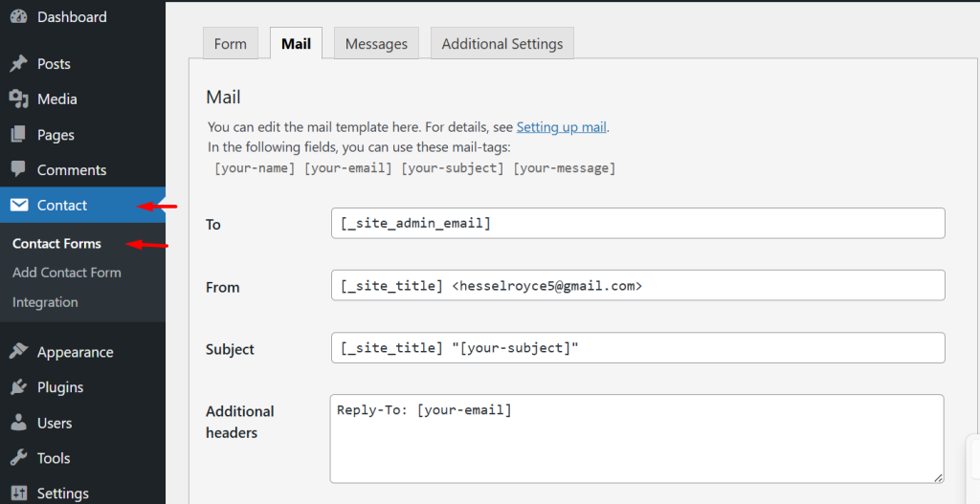Open the Contact Forms submenu link
980x504 pixels.
click(56, 244)
